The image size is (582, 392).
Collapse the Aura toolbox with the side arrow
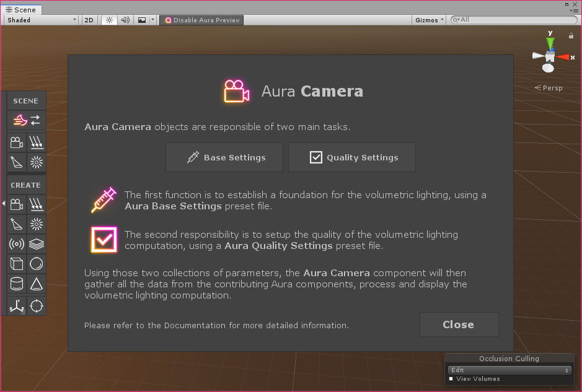[4, 203]
